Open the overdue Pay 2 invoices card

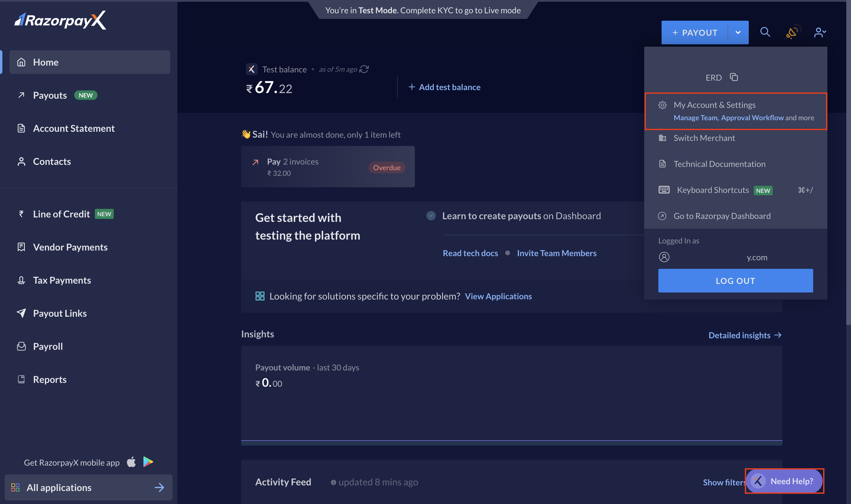(x=327, y=167)
